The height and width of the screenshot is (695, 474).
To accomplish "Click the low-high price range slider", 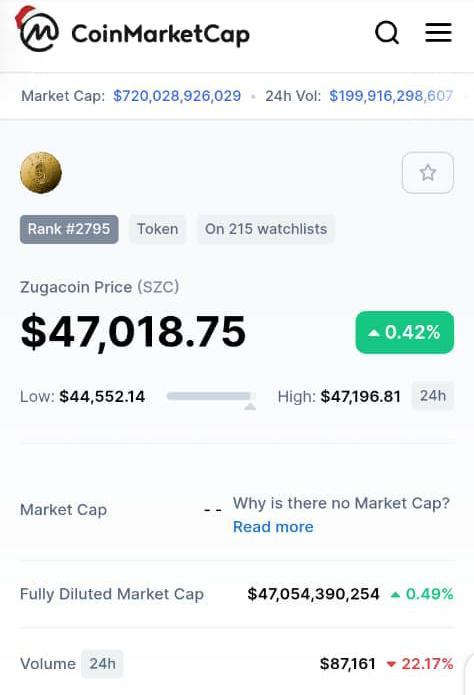I will pyautogui.click(x=211, y=396).
